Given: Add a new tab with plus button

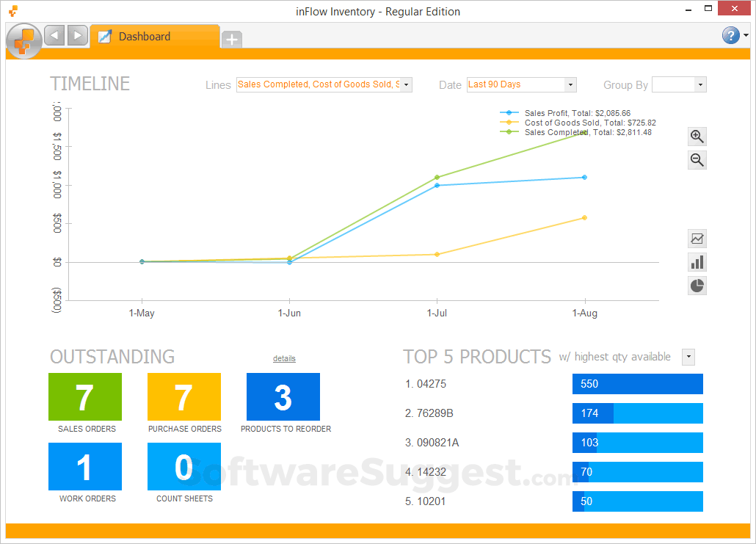Looking at the screenshot, I should (x=232, y=39).
